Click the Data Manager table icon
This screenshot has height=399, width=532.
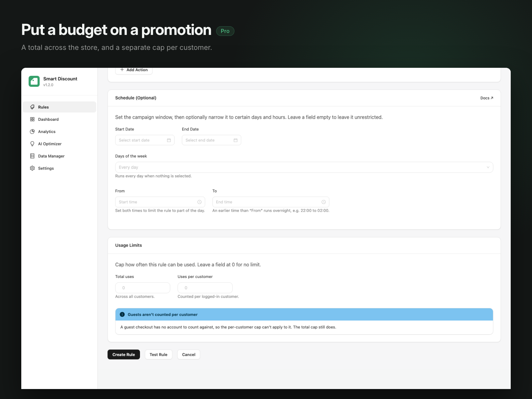click(32, 156)
